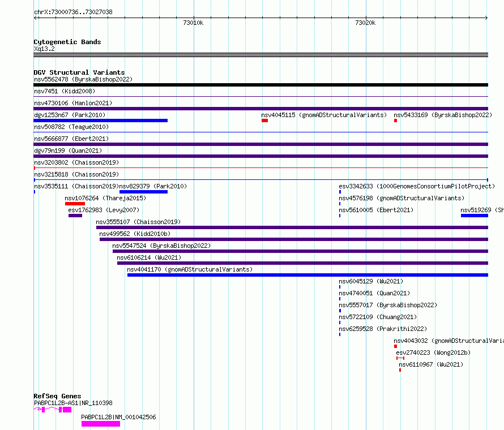Select the black nsv5562478 variant bar
Image resolution: width=504 pixels, height=430 pixels.
tap(260, 85)
